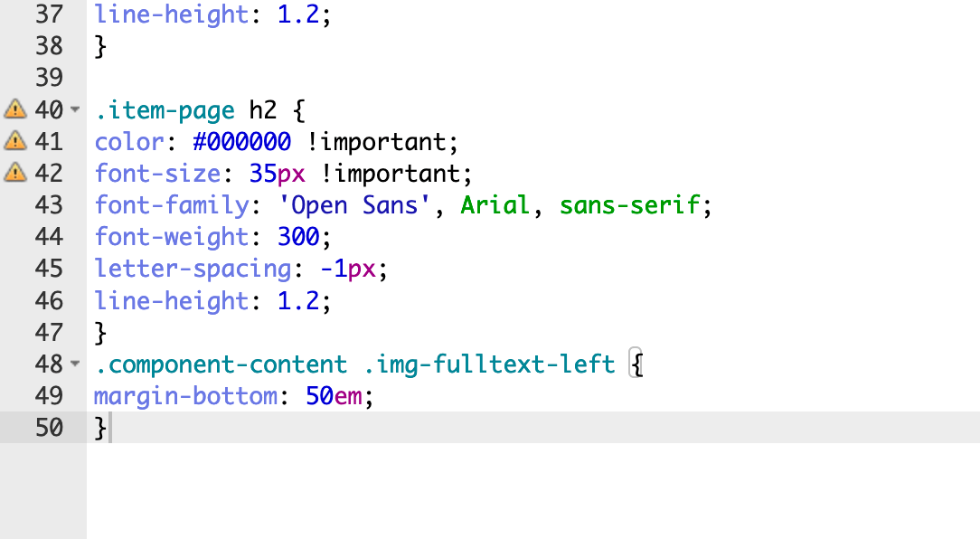Click the letter-spacing property on line 45
The width and height of the screenshot is (980, 539).
(193, 269)
